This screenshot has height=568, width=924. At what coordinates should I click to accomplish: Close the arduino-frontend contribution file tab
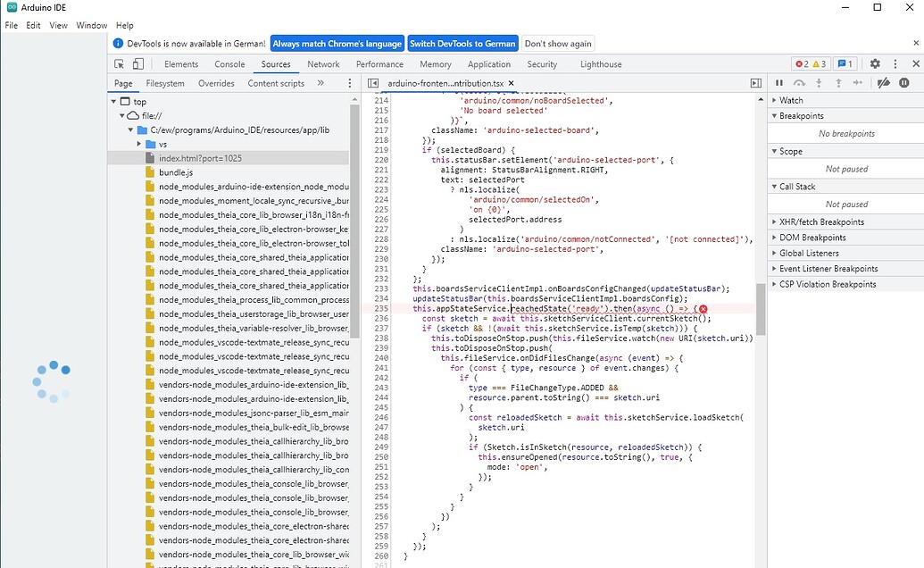click(x=511, y=83)
